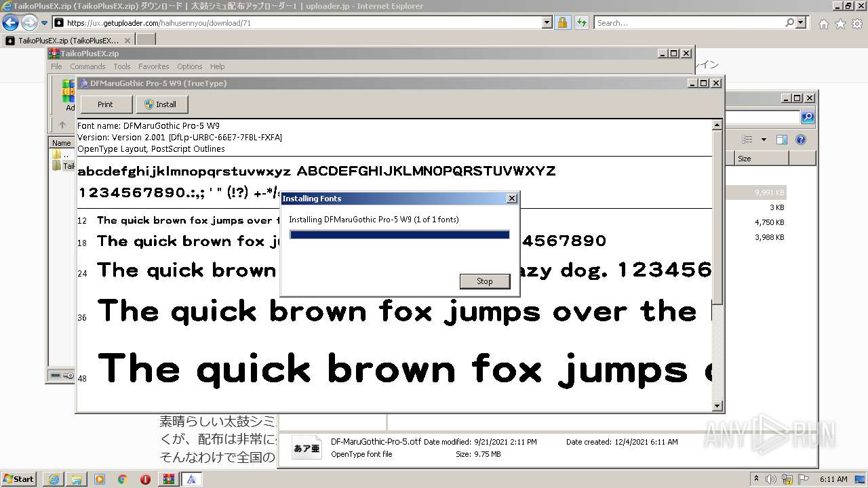Select the 9,991 KB file row
The height and width of the screenshot is (488, 868).
point(755,192)
